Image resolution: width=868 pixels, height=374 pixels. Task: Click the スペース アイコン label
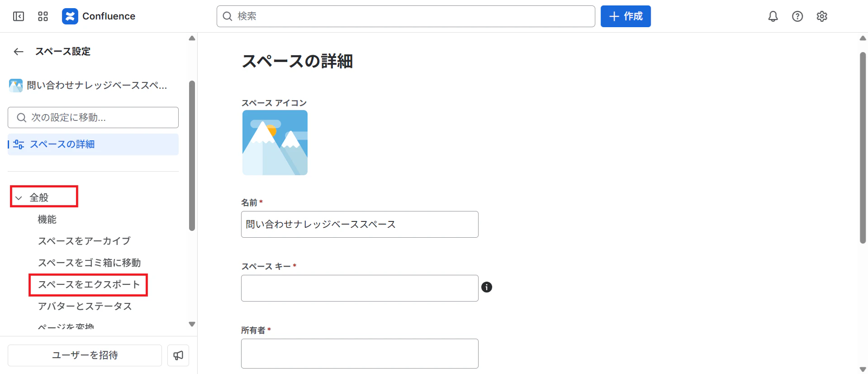click(x=274, y=103)
